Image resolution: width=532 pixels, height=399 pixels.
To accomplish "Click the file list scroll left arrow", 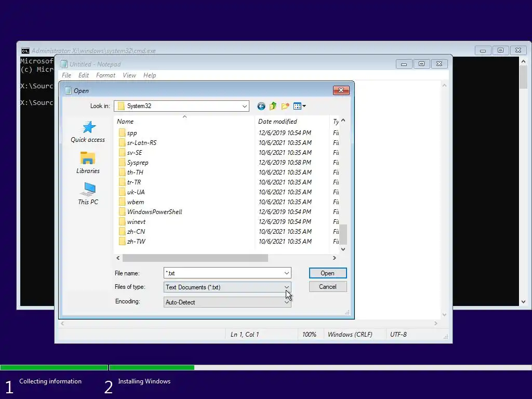I will [x=118, y=258].
